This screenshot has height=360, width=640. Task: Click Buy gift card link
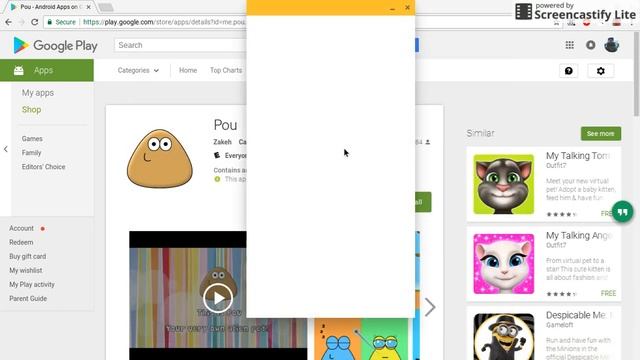[x=27, y=256]
